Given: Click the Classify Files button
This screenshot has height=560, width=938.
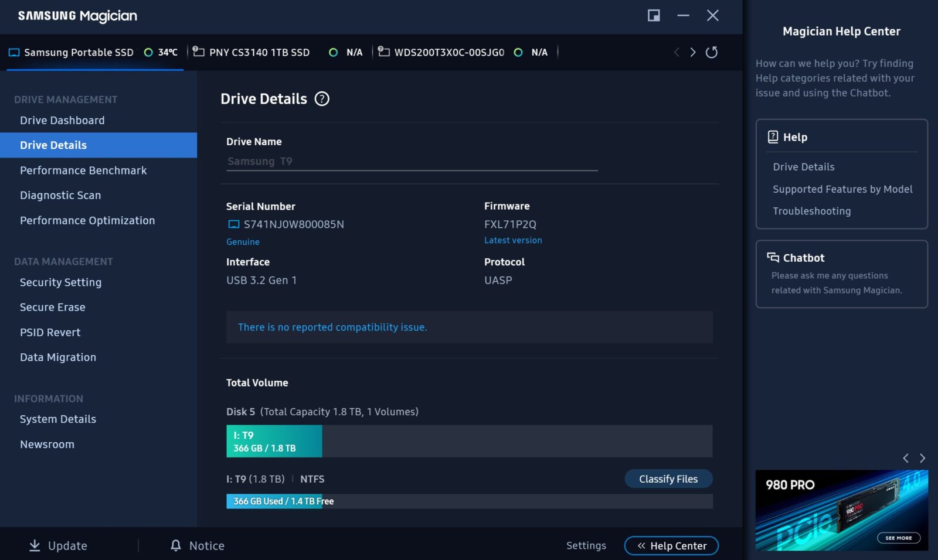Looking at the screenshot, I should (668, 479).
